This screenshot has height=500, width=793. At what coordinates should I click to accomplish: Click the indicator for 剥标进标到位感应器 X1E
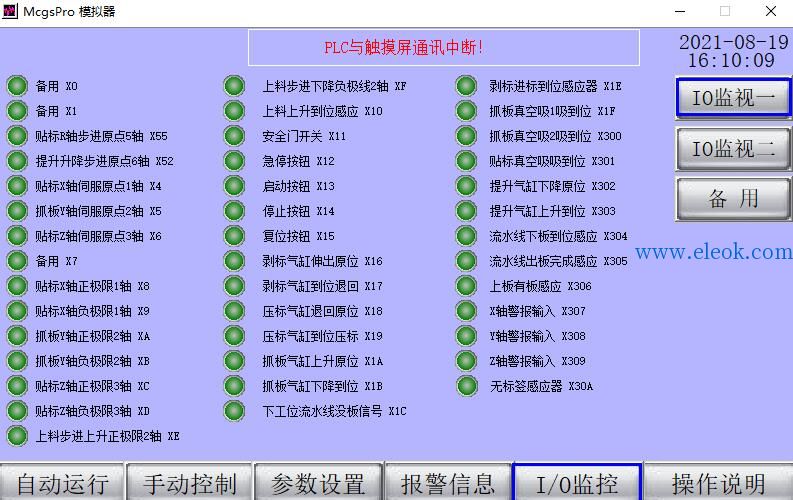pos(466,86)
